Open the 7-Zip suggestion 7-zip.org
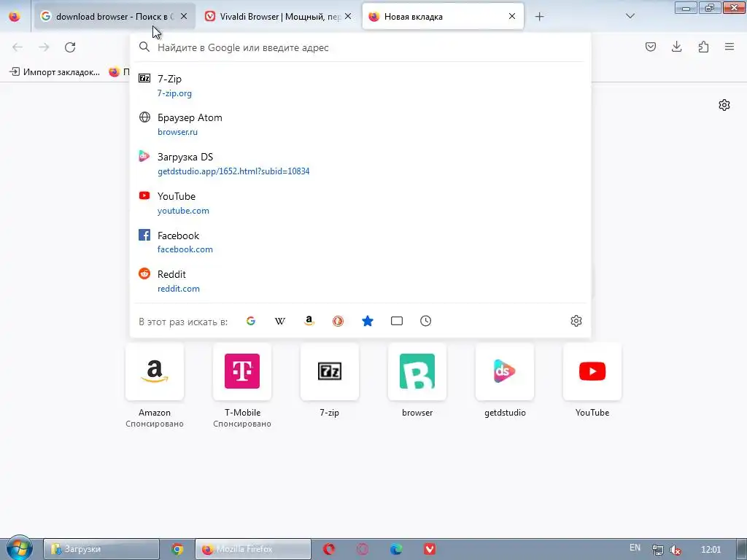The height and width of the screenshot is (560, 747). point(360,86)
